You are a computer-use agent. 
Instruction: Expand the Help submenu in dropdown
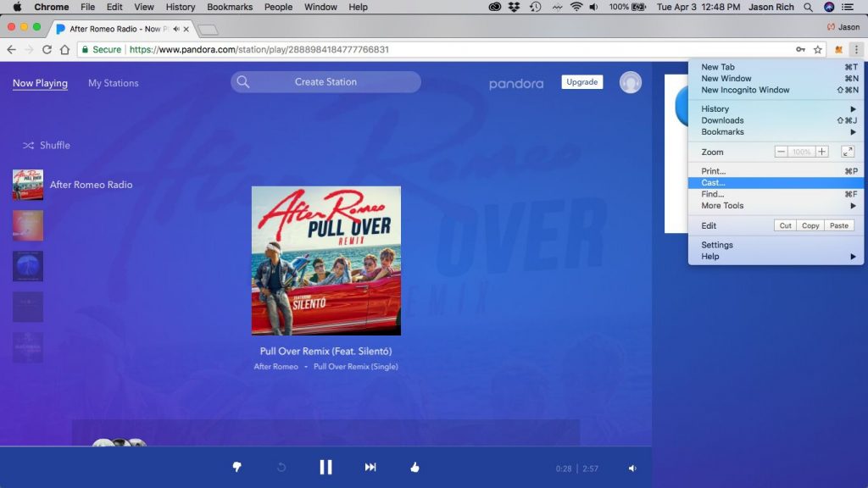776,256
